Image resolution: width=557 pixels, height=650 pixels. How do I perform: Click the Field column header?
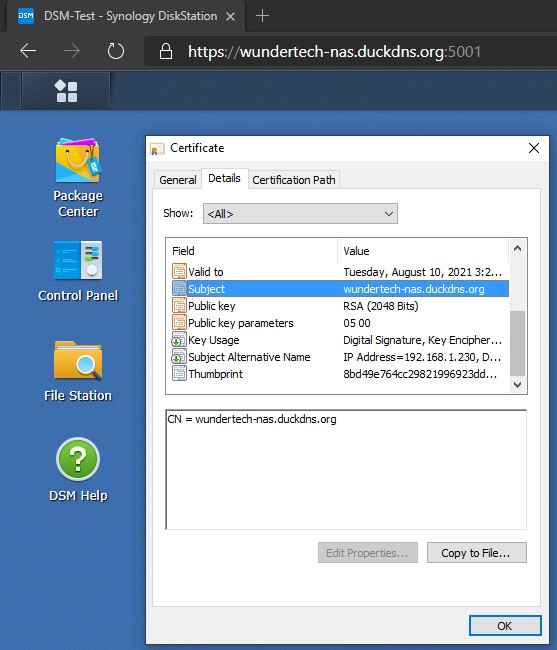click(x=254, y=251)
